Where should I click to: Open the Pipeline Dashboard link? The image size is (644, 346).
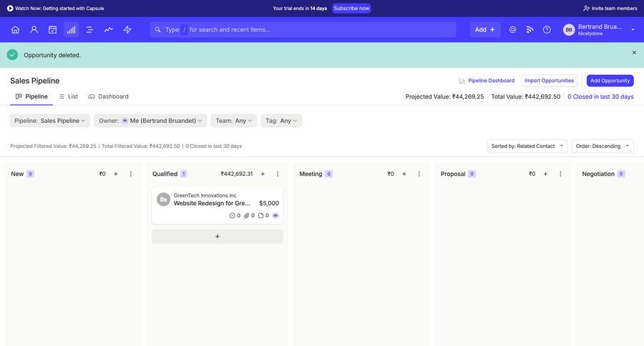tap(487, 81)
